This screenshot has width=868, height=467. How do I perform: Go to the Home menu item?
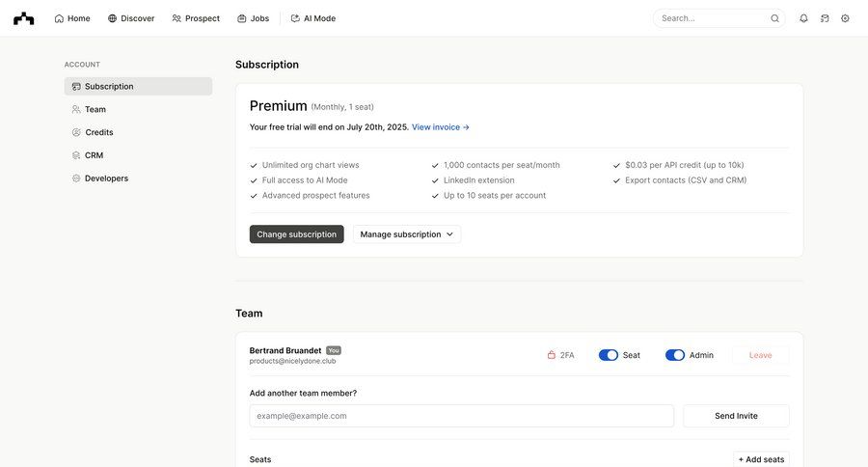72,18
